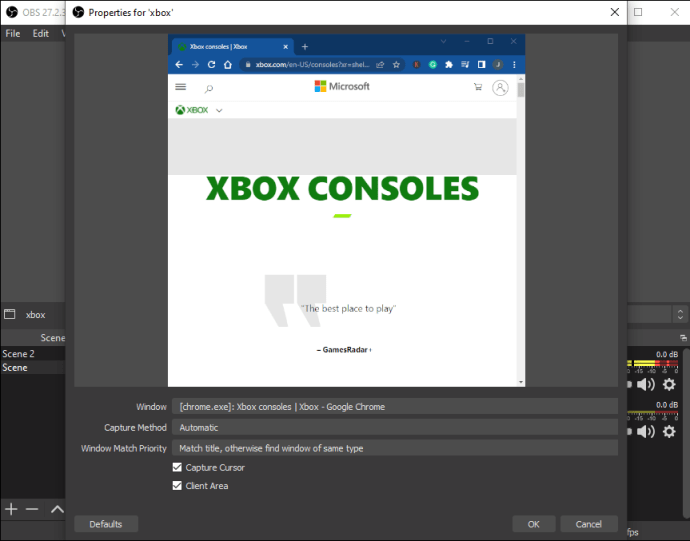
Task: Toggle the Capture Cursor checkbox
Action: coord(177,467)
